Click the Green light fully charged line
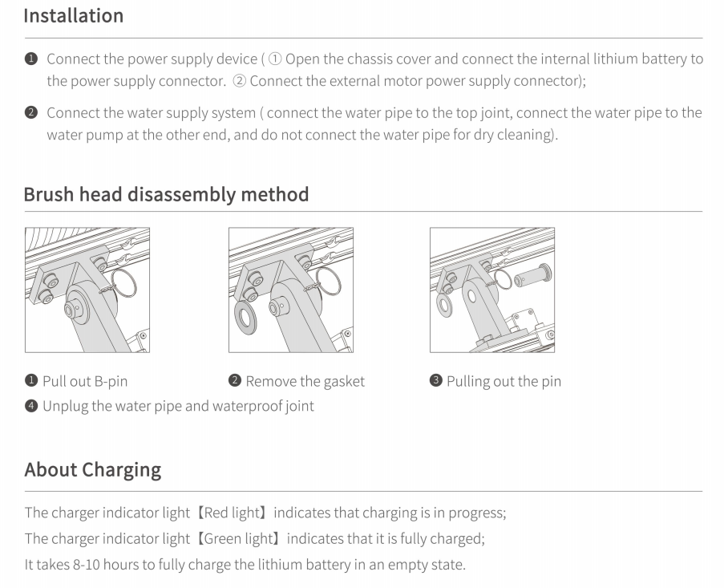The image size is (724, 588). click(255, 539)
